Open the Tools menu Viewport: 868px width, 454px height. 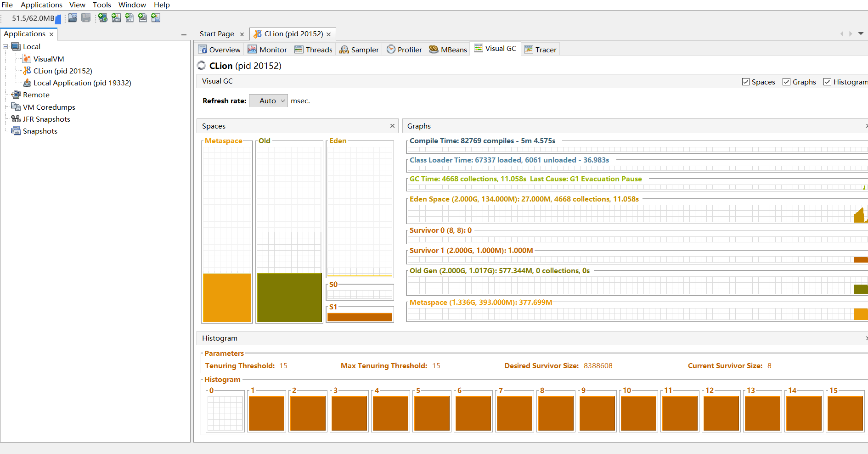tap(102, 5)
